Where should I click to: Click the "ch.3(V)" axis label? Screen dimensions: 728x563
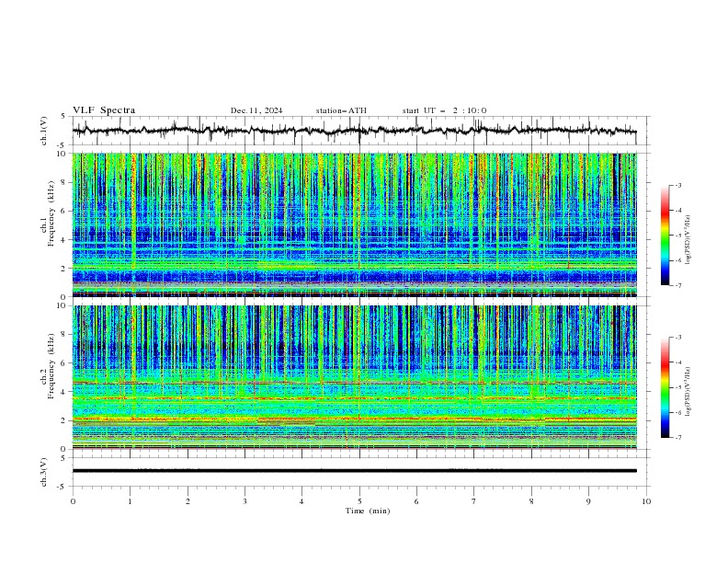coord(44,472)
